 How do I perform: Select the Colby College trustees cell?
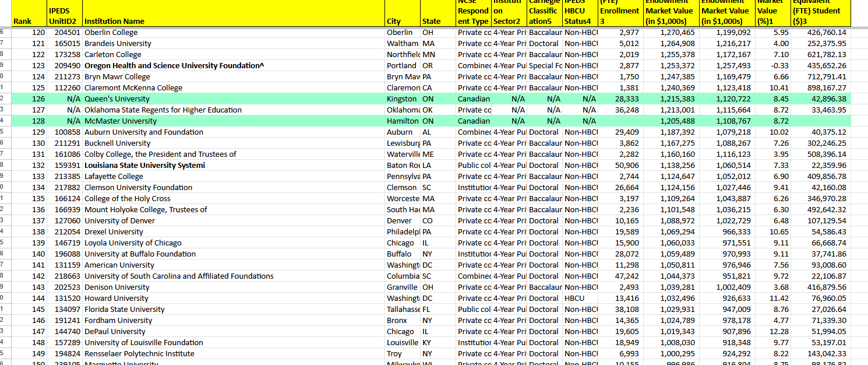[x=234, y=155]
